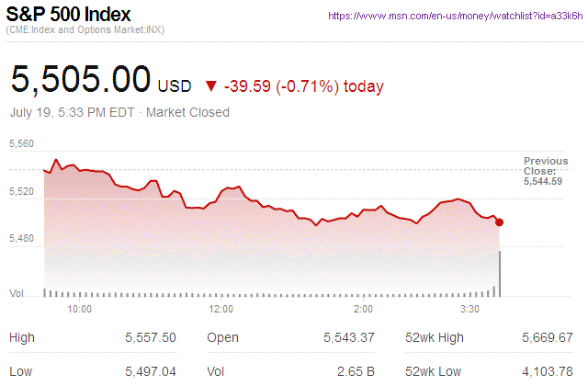The image size is (588, 386).
Task: Select the 52wk High value 5,669.67
Action: 546,338
